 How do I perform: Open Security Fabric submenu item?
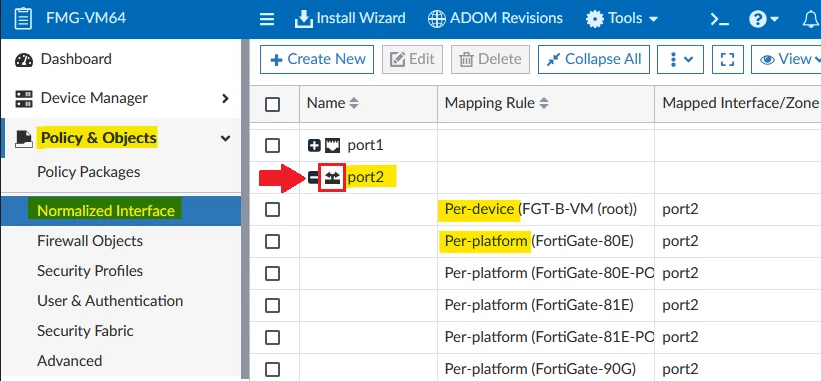click(85, 331)
